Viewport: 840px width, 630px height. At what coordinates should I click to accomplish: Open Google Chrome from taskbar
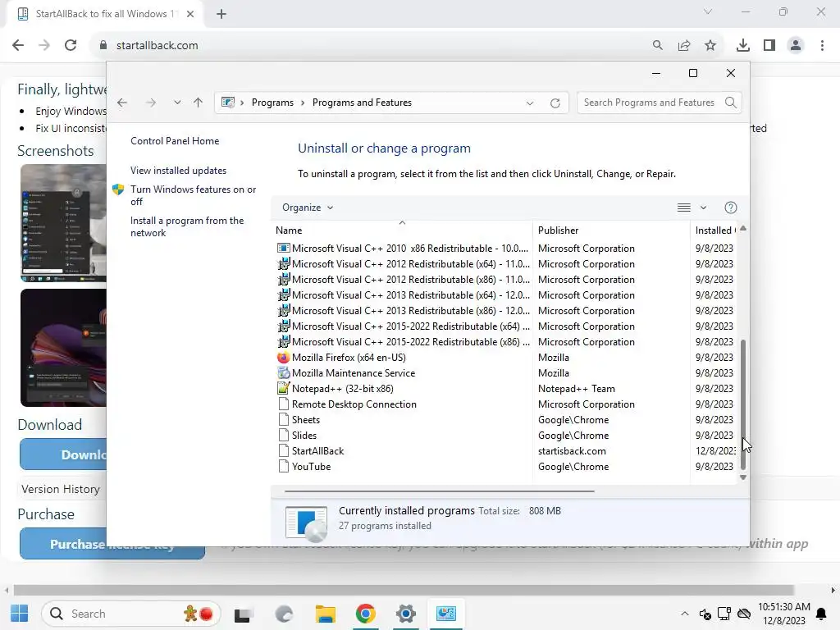365,614
